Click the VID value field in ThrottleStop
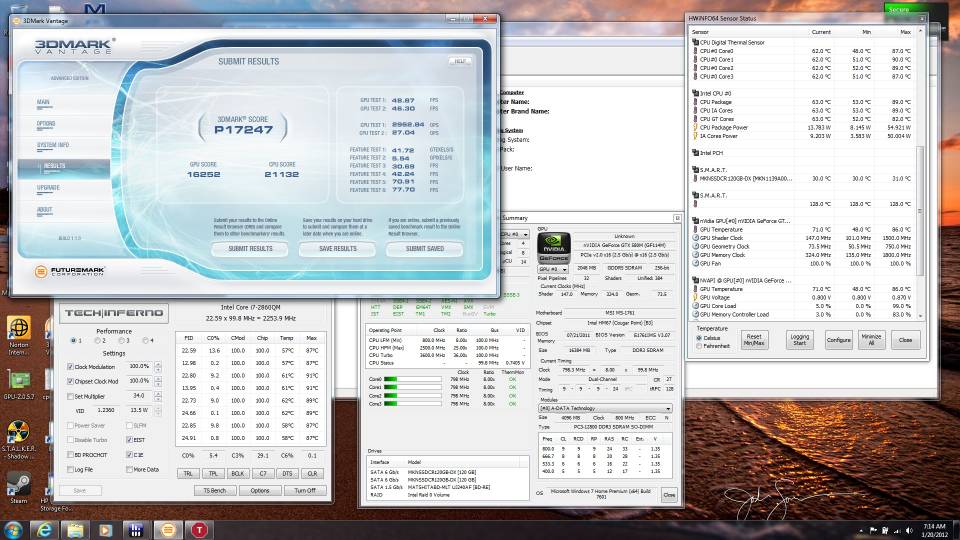The image size is (960, 540). pyautogui.click(x=106, y=411)
